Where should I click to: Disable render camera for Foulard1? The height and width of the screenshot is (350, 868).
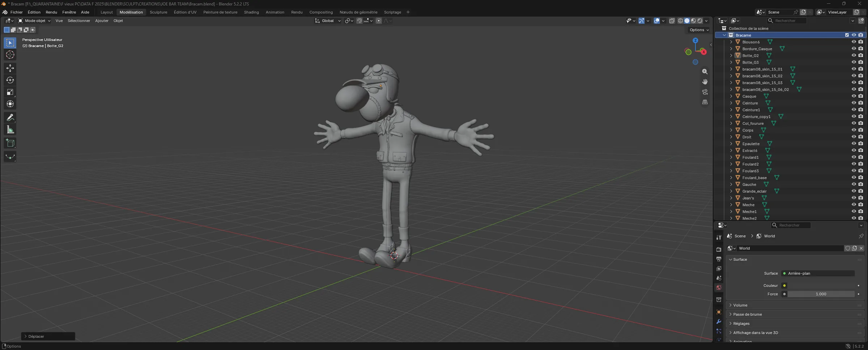pos(861,157)
